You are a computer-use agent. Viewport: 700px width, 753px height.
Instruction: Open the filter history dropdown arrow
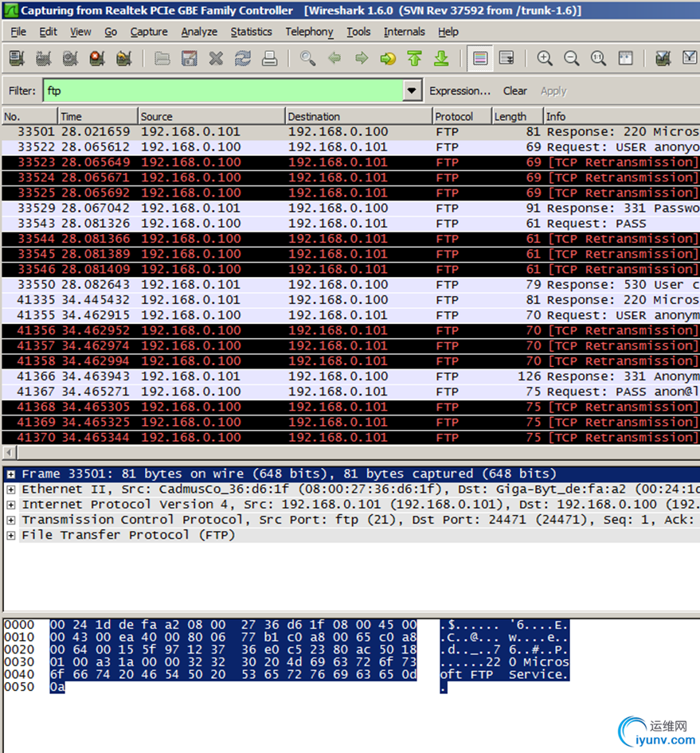click(x=412, y=91)
